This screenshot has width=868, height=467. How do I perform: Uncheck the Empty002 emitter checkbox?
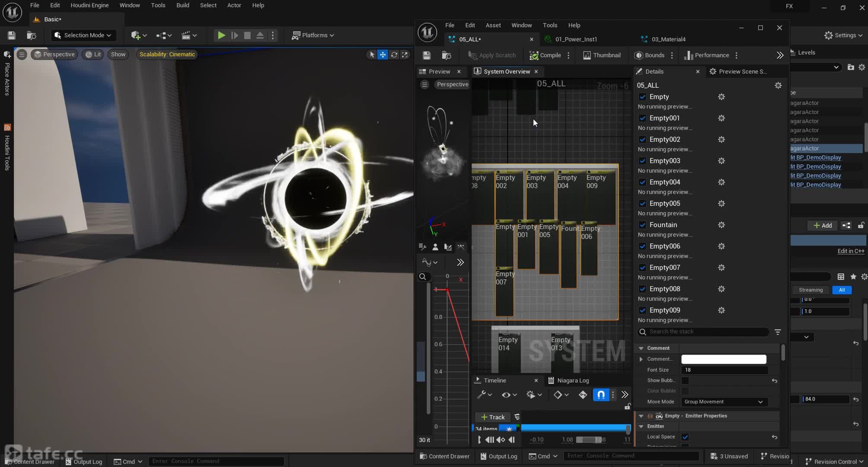(642, 140)
